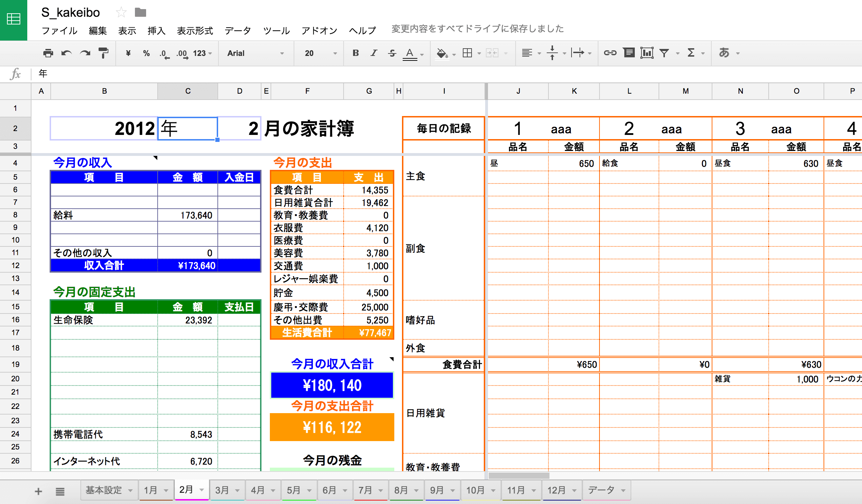Star the S_kakeibo document
This screenshot has height=504, width=862.
[x=121, y=13]
